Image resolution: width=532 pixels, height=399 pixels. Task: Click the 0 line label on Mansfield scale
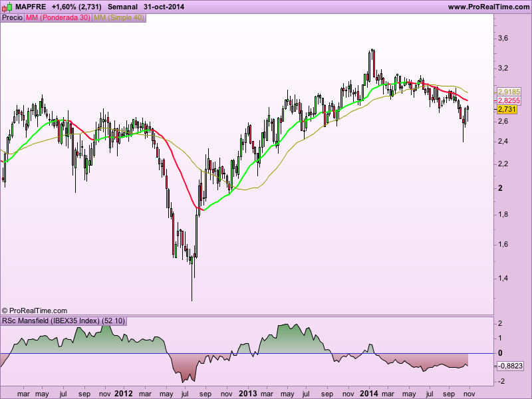tap(501, 353)
